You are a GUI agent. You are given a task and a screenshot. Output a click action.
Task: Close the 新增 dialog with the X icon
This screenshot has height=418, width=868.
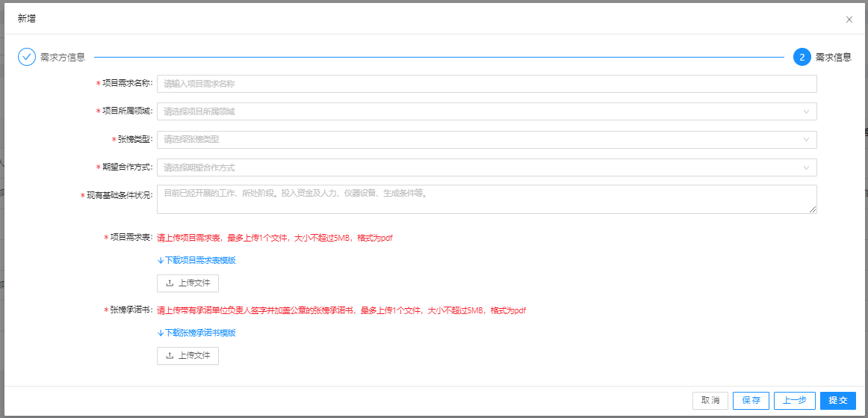(x=849, y=19)
